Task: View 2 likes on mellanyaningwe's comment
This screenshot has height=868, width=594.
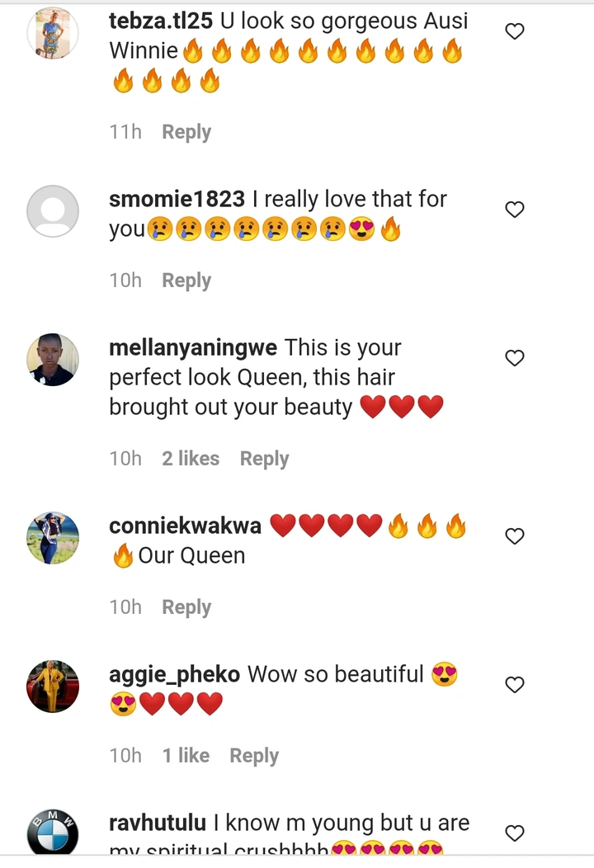Action: coord(191,459)
